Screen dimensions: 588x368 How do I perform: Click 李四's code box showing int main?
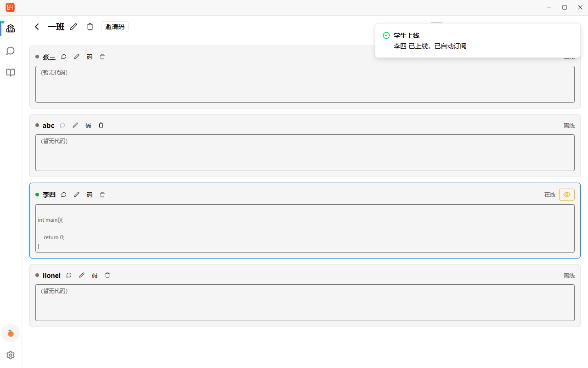305,229
